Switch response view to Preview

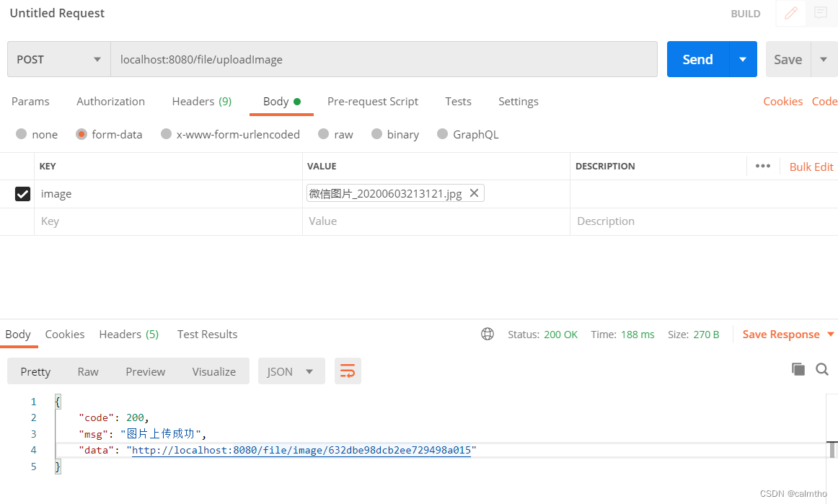[x=146, y=371]
